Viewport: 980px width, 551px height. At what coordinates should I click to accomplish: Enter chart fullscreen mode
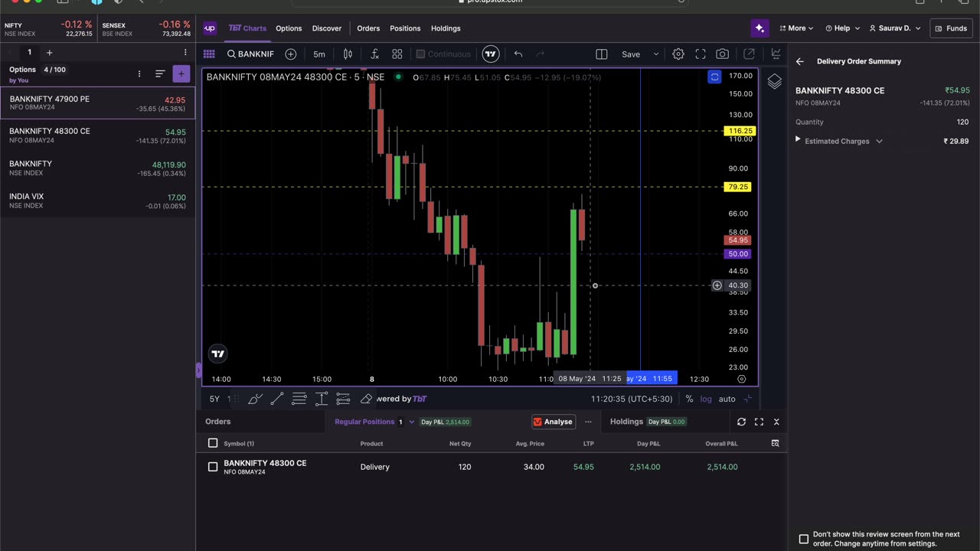(701, 54)
